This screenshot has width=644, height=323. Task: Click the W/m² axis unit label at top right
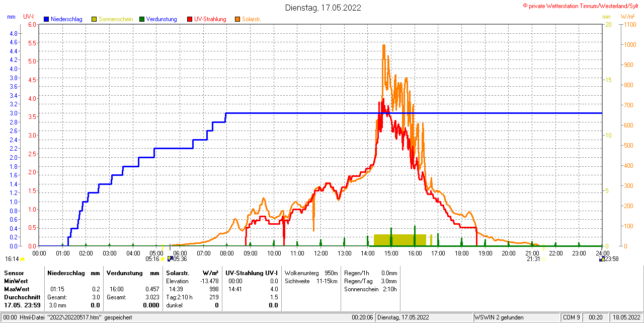tap(627, 17)
